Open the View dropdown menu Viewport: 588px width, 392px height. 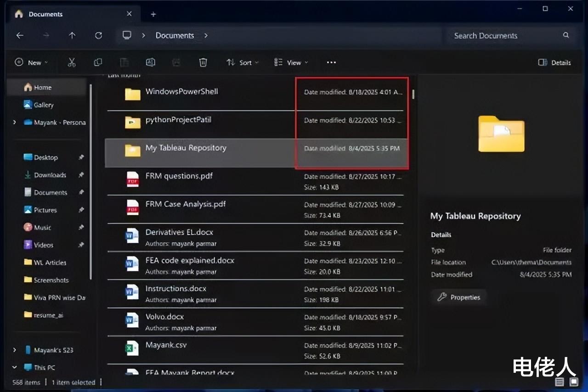(291, 62)
